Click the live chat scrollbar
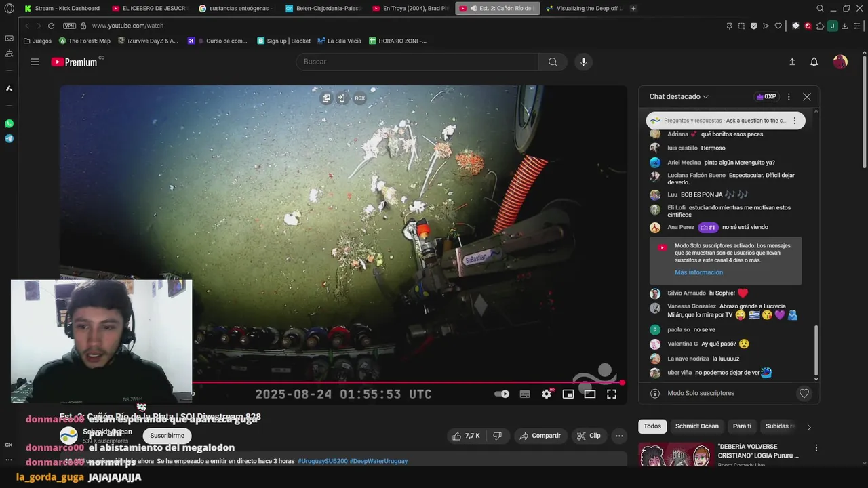Viewport: 868px width, 488px height. (816, 351)
